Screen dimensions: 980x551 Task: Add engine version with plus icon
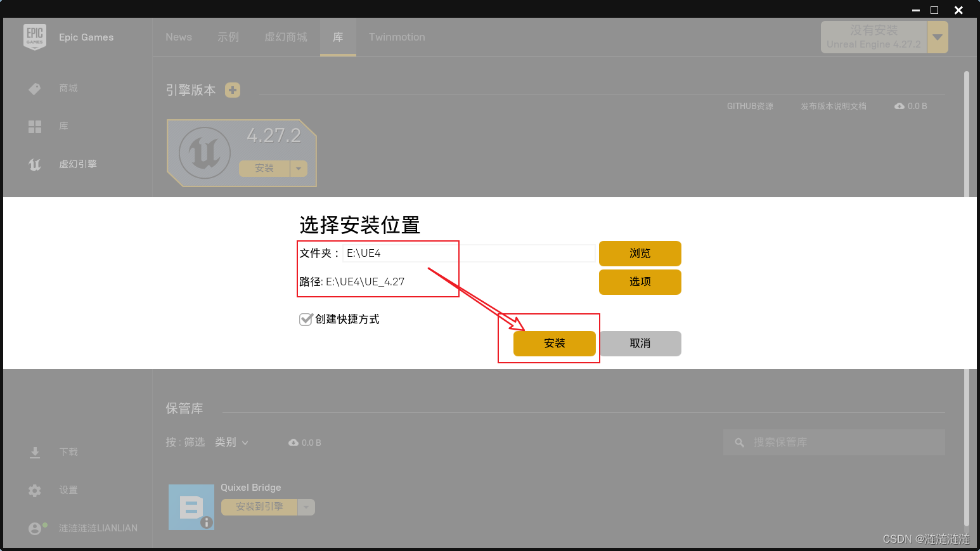[x=233, y=90]
